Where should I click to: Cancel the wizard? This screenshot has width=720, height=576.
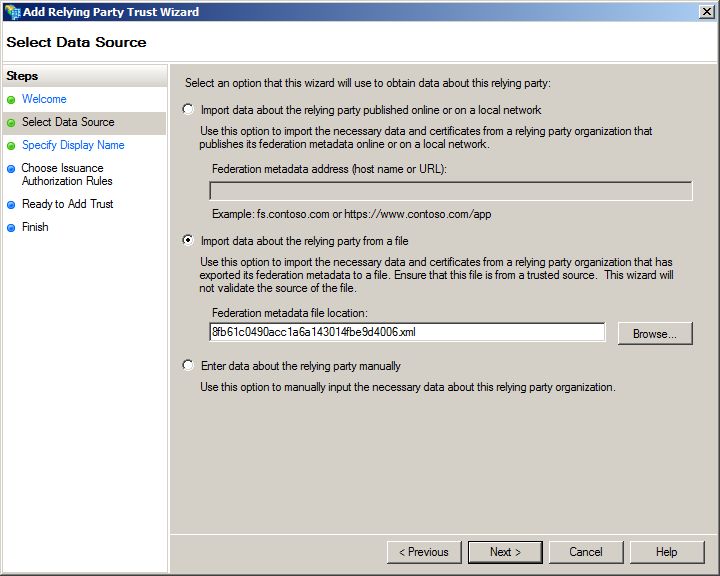coord(586,552)
